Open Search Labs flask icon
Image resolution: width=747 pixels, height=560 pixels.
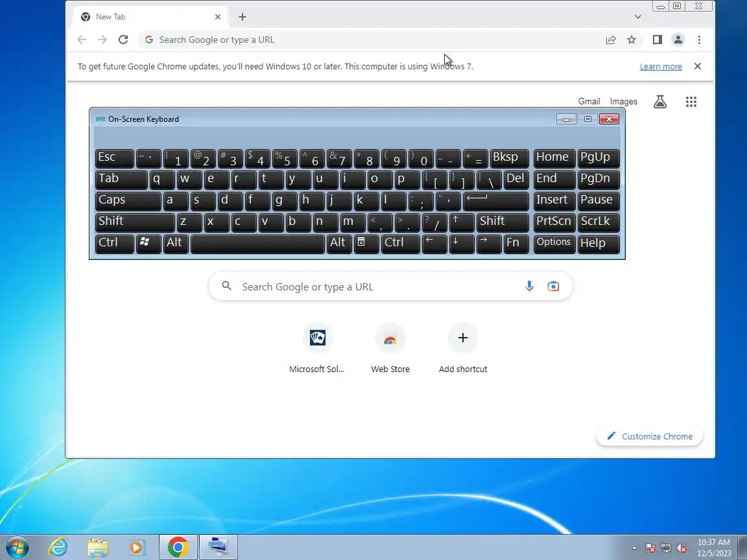pyautogui.click(x=660, y=101)
